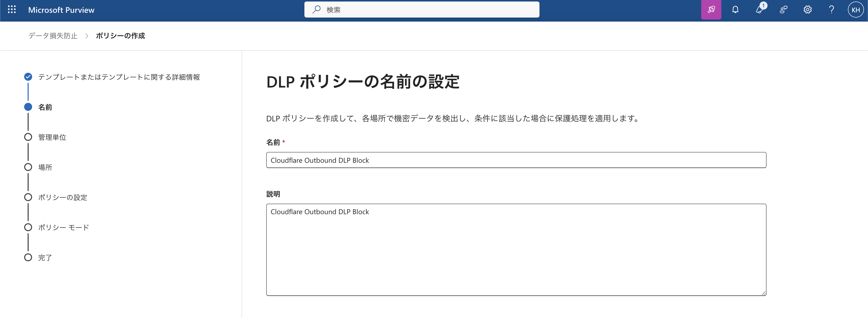
Task: Click the 名前 policy name field
Action: 516,160
